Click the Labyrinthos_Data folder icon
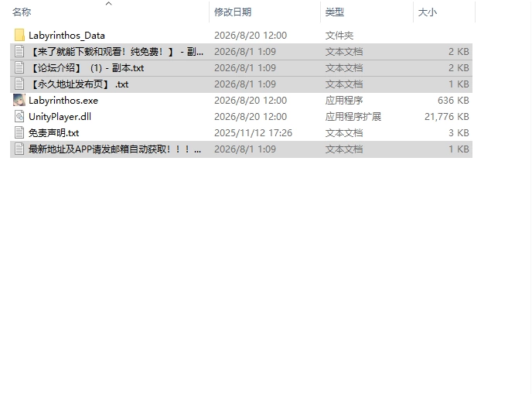Image resolution: width=532 pixels, height=394 pixels. [x=19, y=36]
